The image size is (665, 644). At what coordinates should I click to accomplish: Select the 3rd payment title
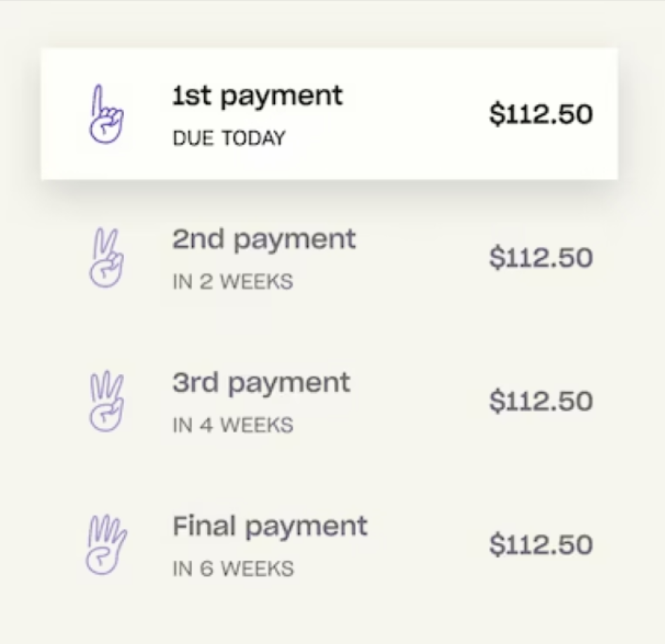(x=261, y=384)
